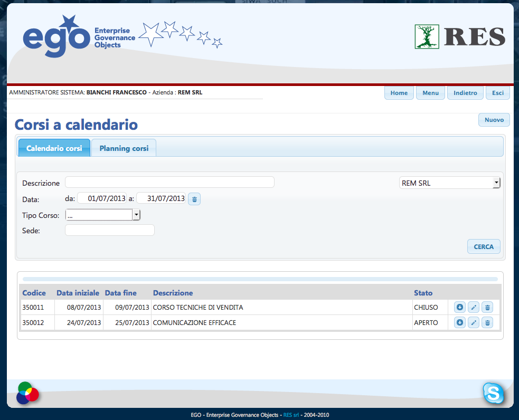Edit the CORSO TECNICHE DI VENDITA row
This screenshot has height=420, width=519.
click(474, 307)
